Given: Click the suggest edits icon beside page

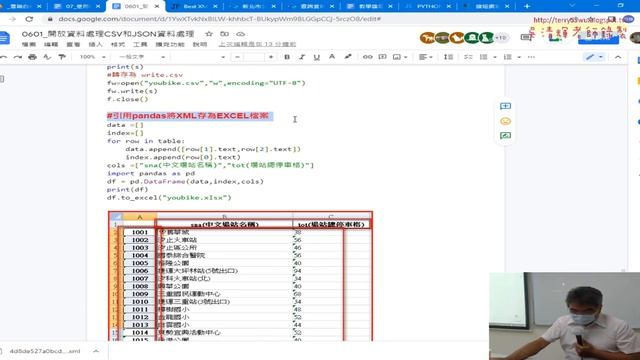Looking at the screenshot, I should coord(505,136).
